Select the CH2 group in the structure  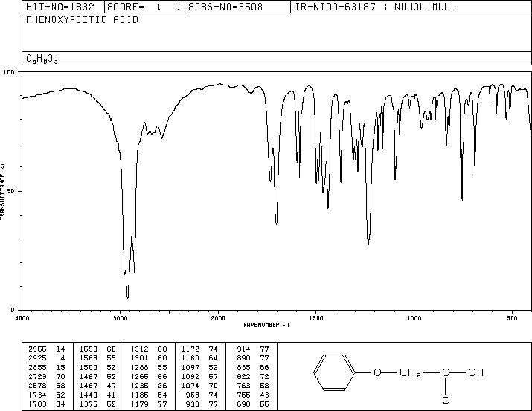[410, 373]
